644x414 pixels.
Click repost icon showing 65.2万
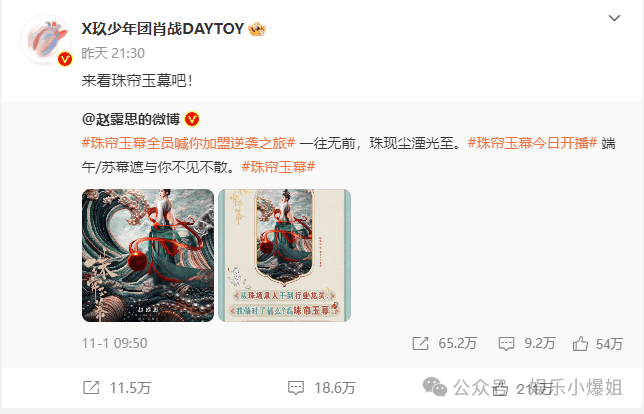tap(420, 343)
